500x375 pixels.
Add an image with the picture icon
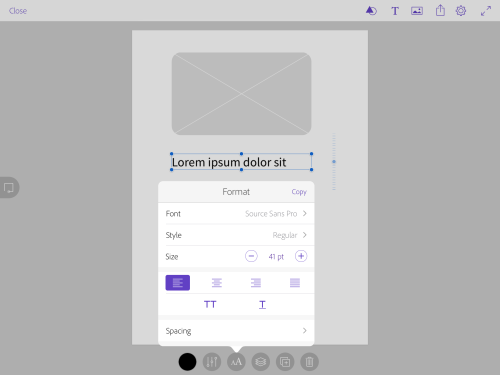tap(417, 11)
